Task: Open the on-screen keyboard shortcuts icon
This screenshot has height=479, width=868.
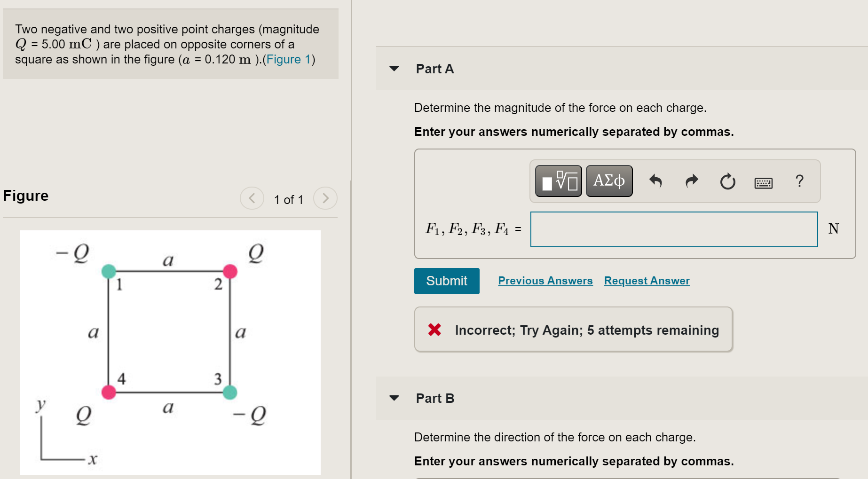Action: [x=763, y=182]
